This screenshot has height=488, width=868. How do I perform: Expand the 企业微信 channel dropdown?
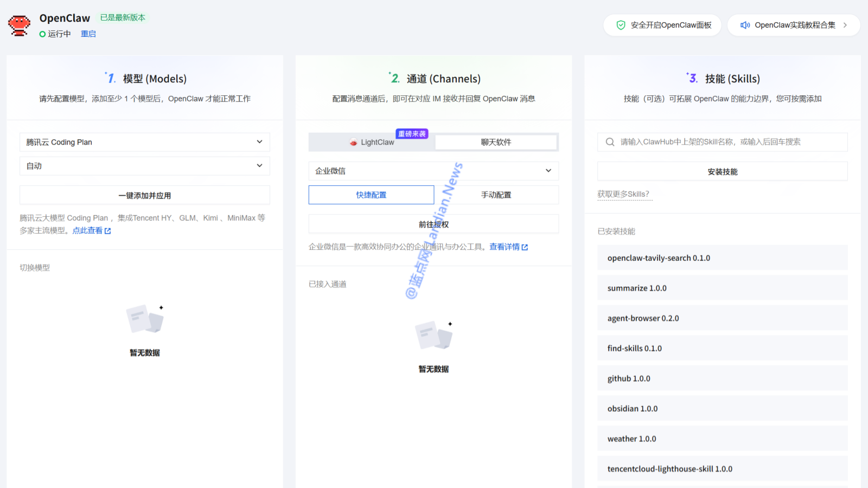click(433, 171)
